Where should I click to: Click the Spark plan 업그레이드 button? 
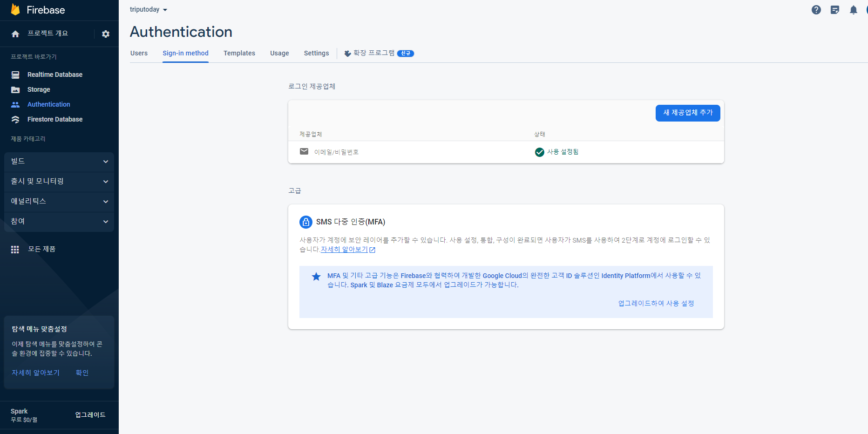[x=90, y=415]
